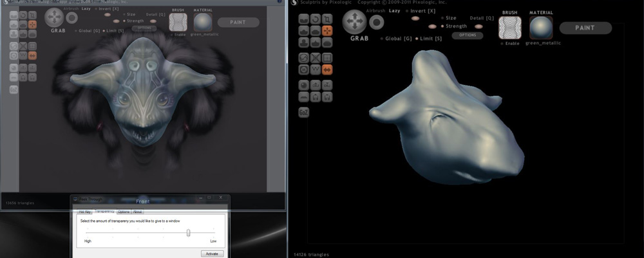
Task: Toggle brush Enable option in gray-sculpt window
Action: [511, 44]
